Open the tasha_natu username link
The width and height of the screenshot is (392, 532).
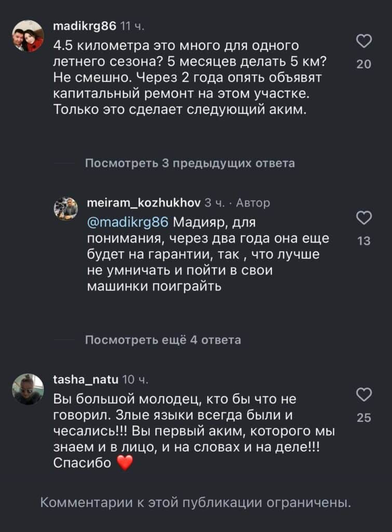tap(85, 379)
